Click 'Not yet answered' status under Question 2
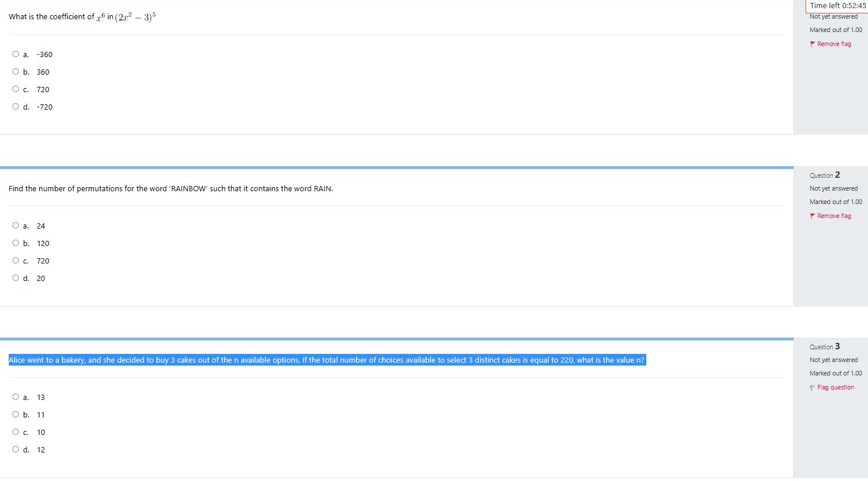Screen dimensions: 868x481 tap(834, 188)
